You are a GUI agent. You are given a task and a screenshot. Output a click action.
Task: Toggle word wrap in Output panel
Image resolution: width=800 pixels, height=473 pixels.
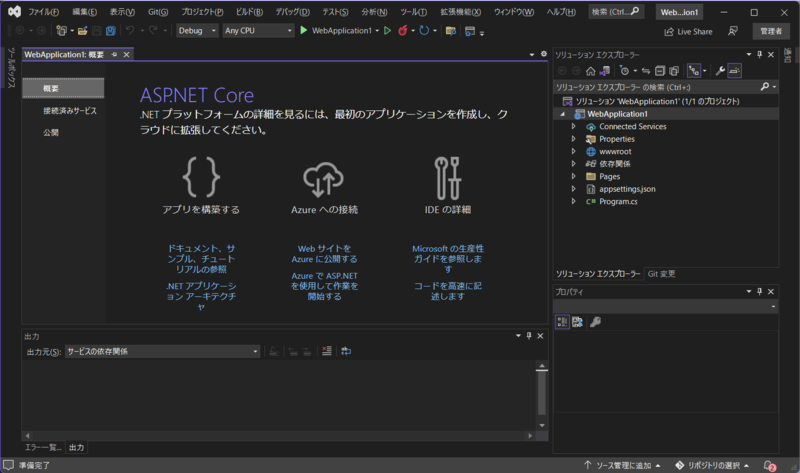coord(346,351)
